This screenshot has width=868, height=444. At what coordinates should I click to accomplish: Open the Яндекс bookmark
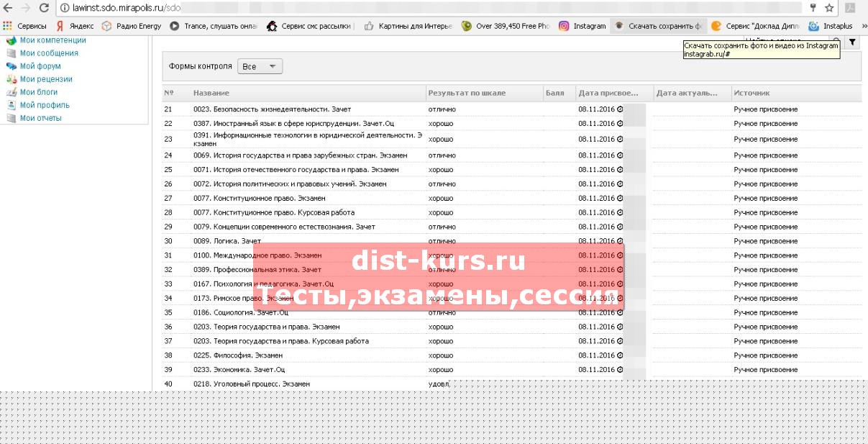(75, 26)
